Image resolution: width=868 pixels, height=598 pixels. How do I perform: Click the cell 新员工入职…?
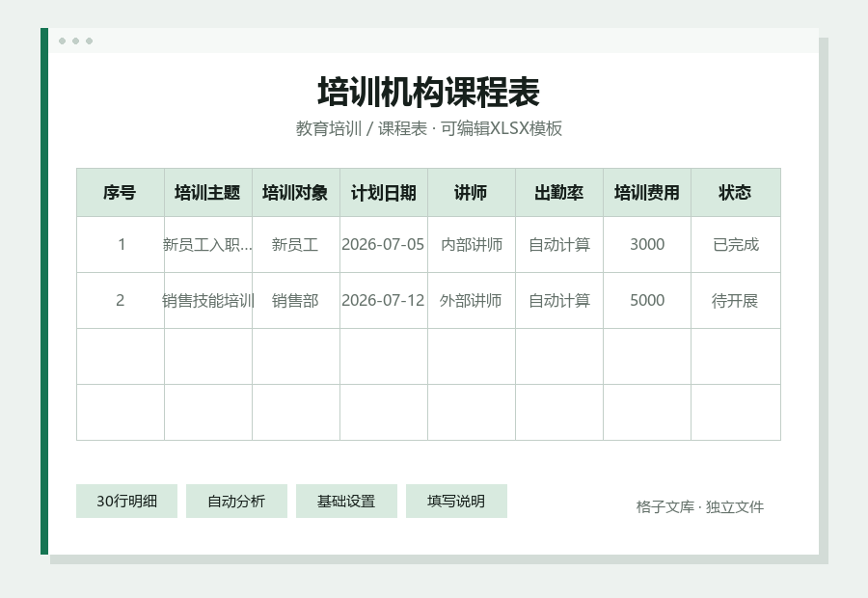click(208, 245)
